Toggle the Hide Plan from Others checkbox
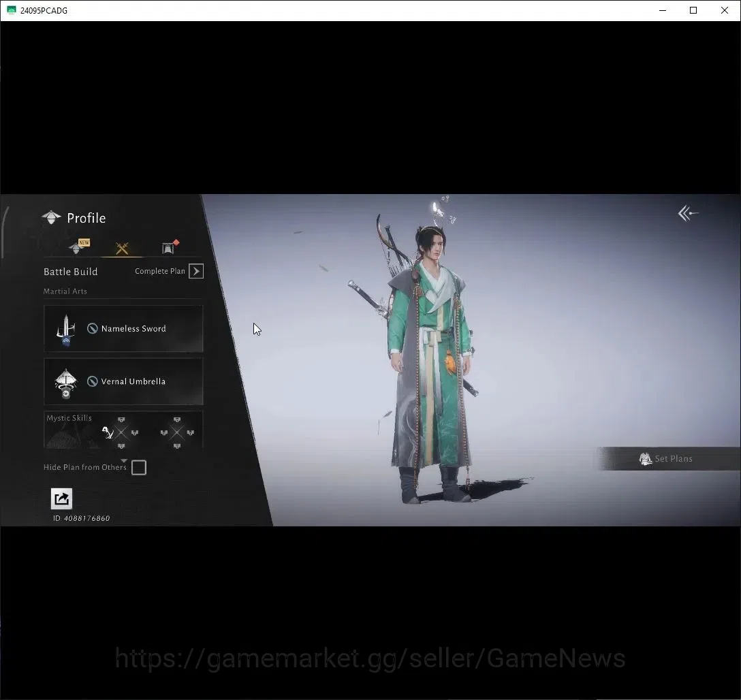The image size is (741, 700). coord(139,468)
